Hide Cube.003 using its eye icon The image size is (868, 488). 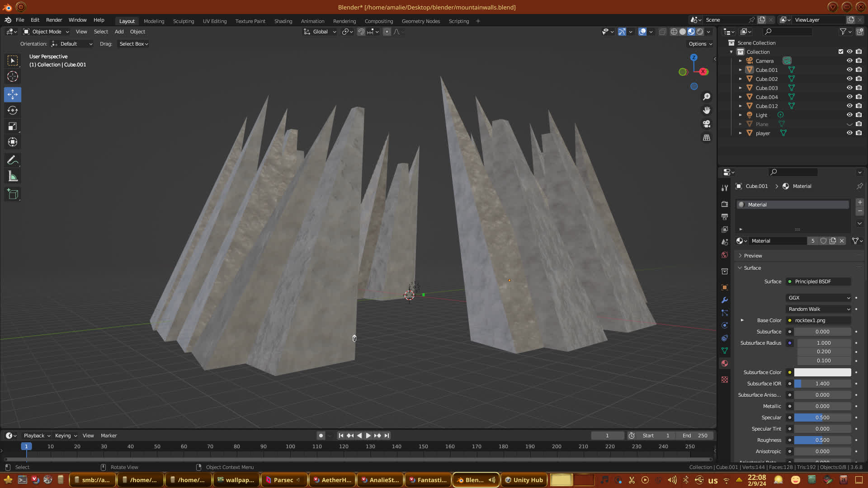849,88
